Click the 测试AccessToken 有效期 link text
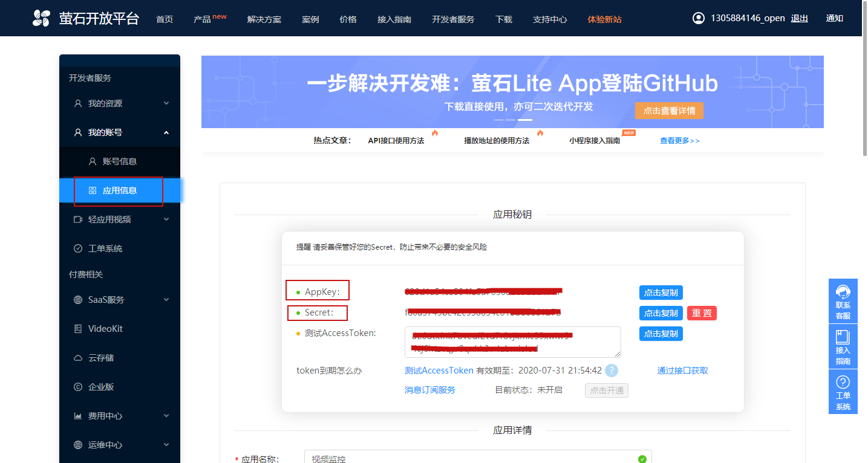Screen dimensions: 868x463 (x=439, y=371)
